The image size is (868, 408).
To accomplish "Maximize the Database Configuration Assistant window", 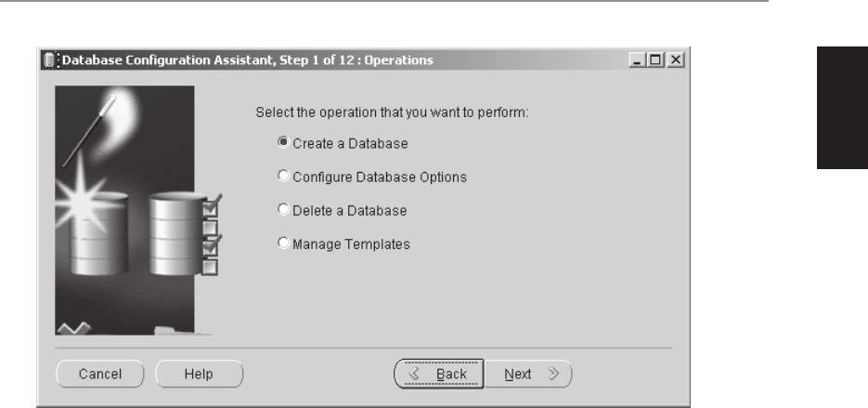I will (656, 59).
